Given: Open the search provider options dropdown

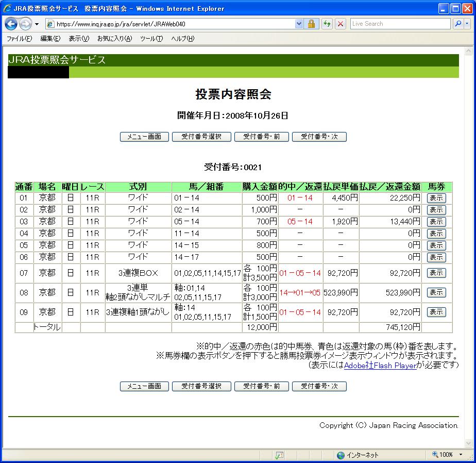Looking at the screenshot, I should click(x=467, y=24).
